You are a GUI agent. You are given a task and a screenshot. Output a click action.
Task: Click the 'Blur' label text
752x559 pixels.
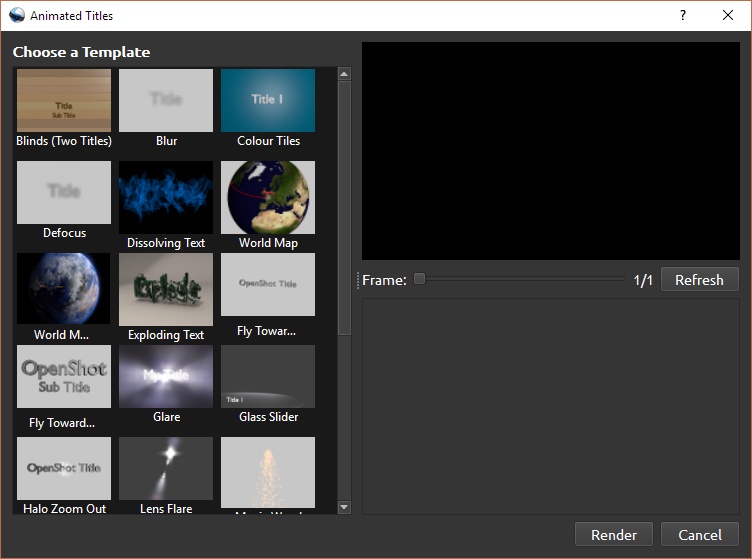pyautogui.click(x=166, y=141)
